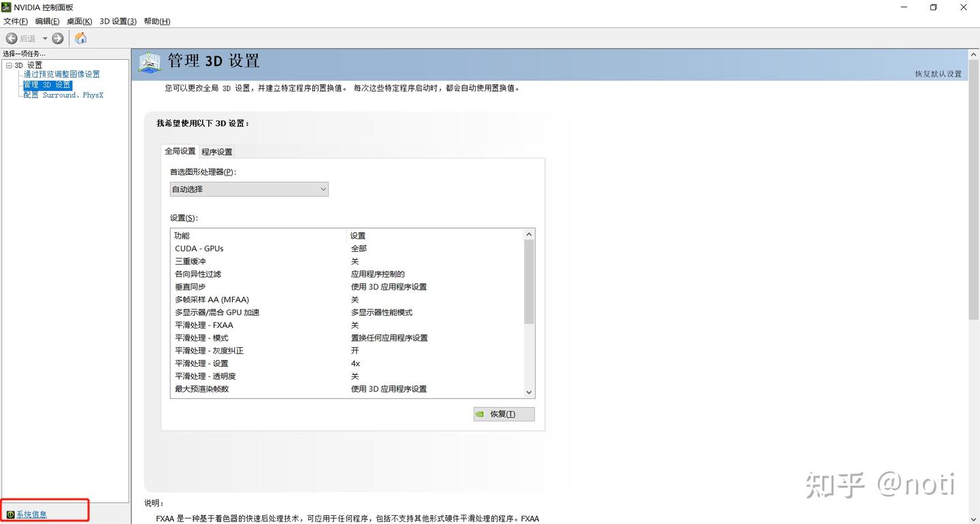
Task: Click the 全部 value for CUDA - GPUs
Action: click(359, 248)
